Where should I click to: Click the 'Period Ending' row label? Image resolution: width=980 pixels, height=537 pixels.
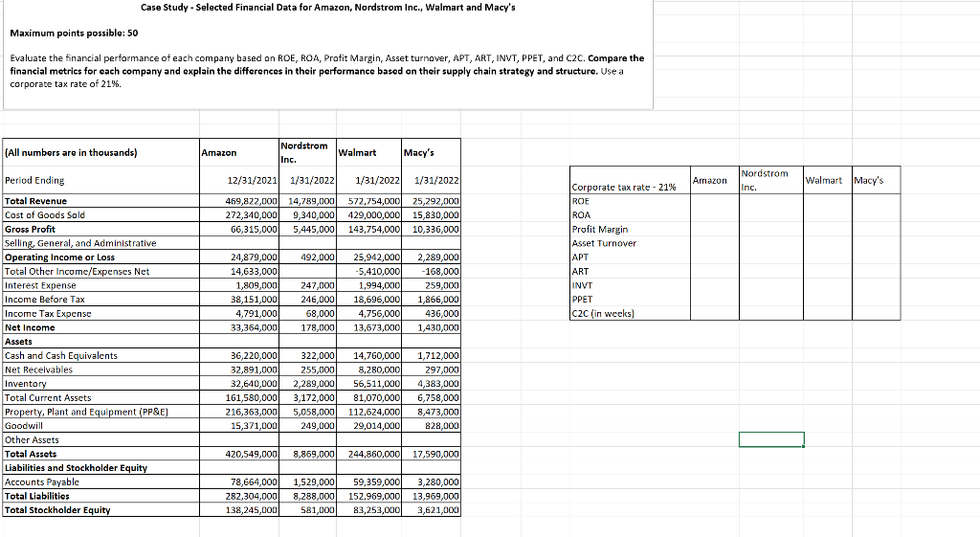[34, 180]
